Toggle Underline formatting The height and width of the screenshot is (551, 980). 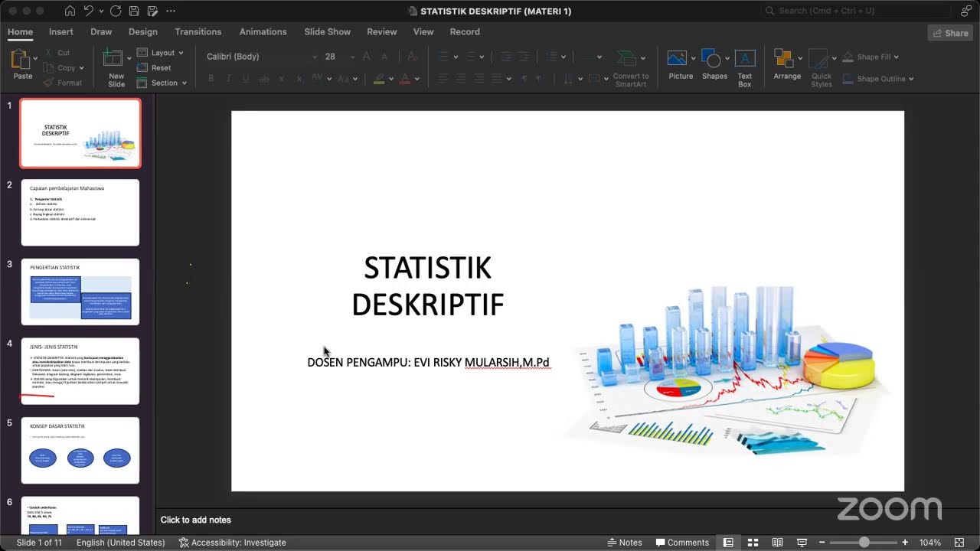click(x=246, y=79)
